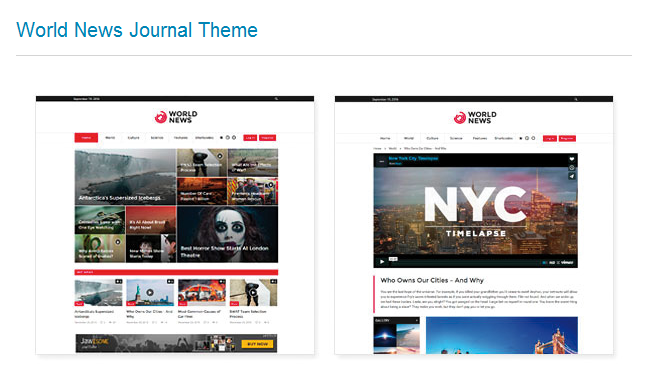The height and width of the screenshot is (386, 671).
Task: Open the World News Journal Theme heading link
Action: (137, 30)
